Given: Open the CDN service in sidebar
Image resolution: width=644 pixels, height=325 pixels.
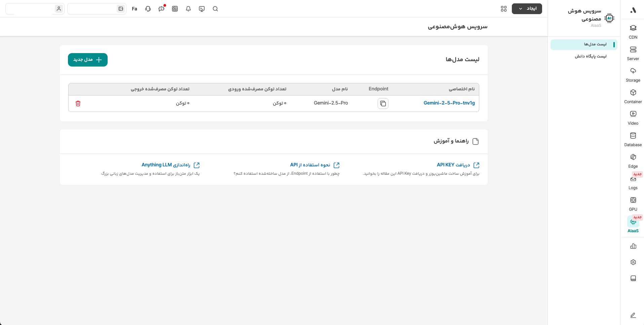Looking at the screenshot, I should (633, 32).
